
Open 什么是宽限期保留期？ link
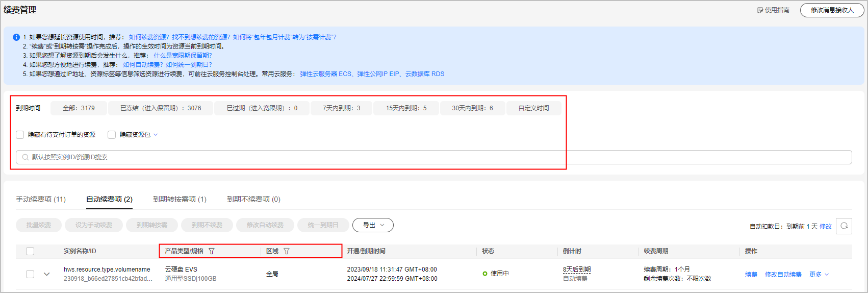click(183, 56)
